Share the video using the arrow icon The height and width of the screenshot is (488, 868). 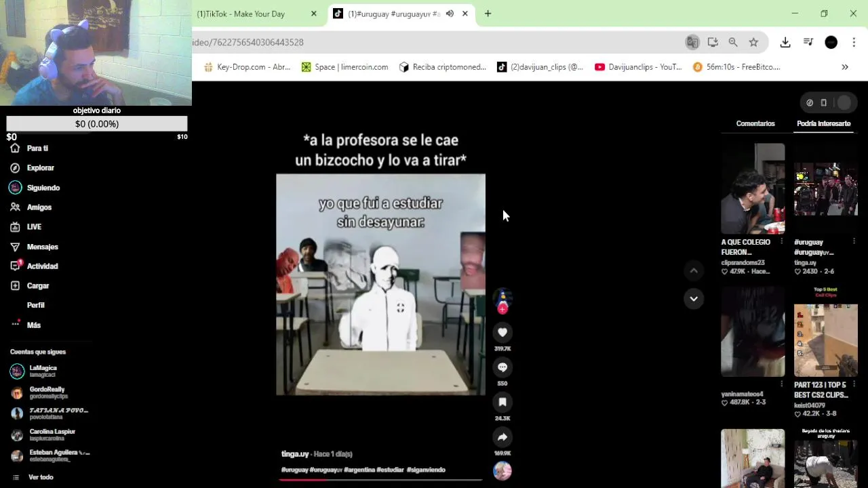502,437
